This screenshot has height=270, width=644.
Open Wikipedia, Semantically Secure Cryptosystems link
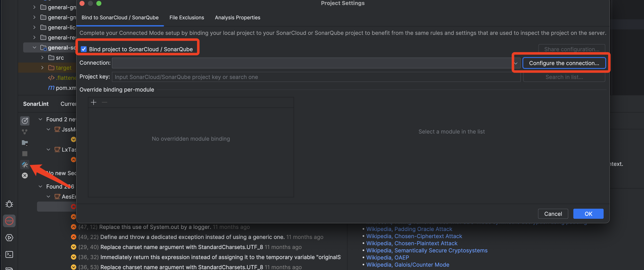point(427,250)
